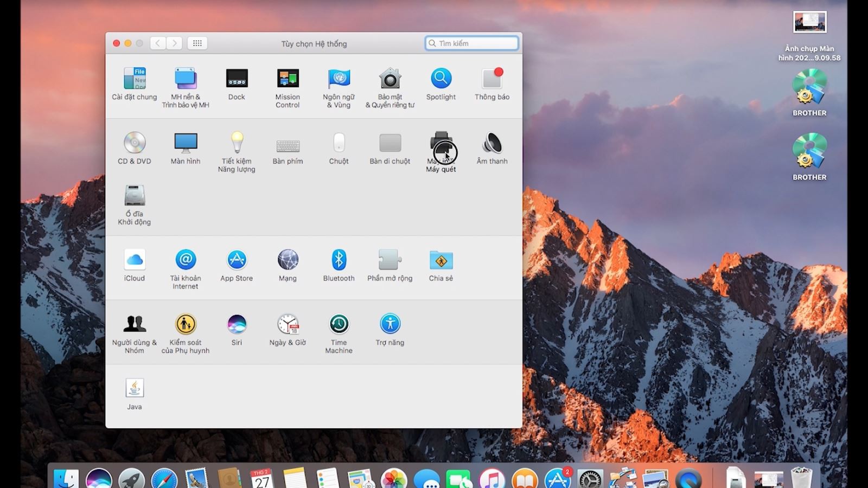Launch Safari from the Dock

(x=164, y=478)
